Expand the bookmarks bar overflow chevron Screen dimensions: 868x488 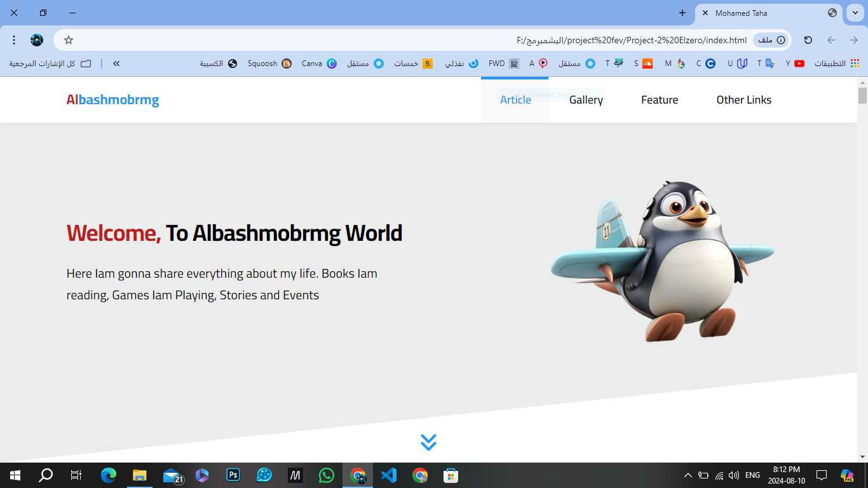click(116, 64)
